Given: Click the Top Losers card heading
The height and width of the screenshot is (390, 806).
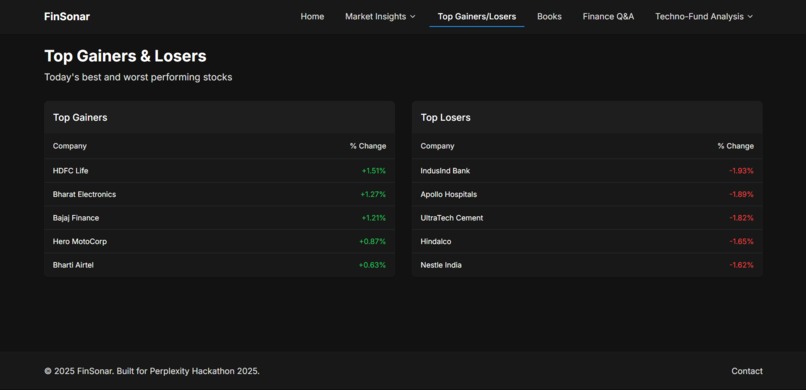Looking at the screenshot, I should pos(446,118).
